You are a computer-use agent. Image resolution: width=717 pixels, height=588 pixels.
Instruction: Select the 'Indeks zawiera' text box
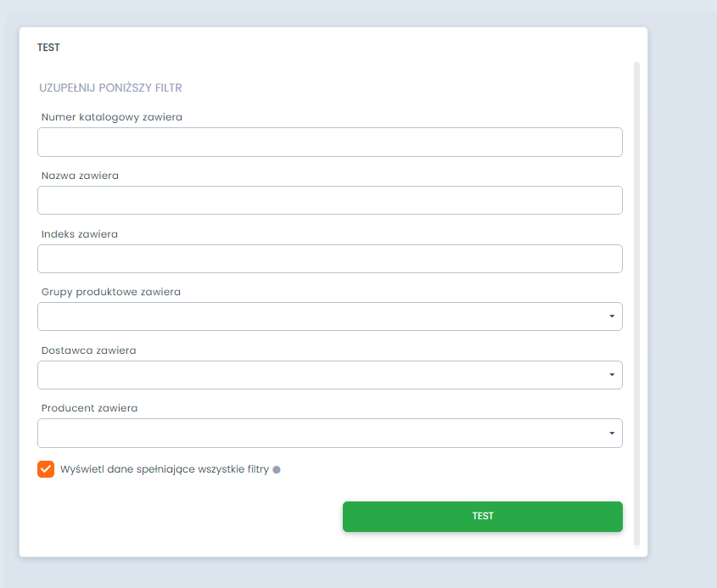329,259
